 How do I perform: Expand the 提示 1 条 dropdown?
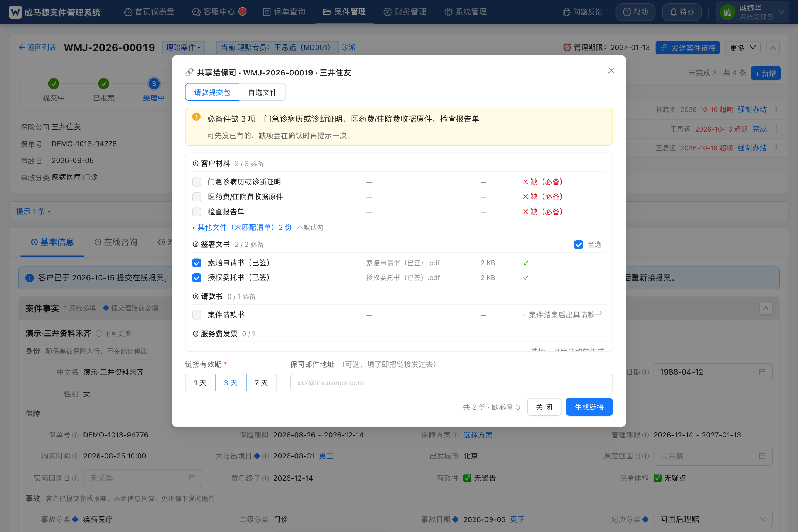(33, 211)
